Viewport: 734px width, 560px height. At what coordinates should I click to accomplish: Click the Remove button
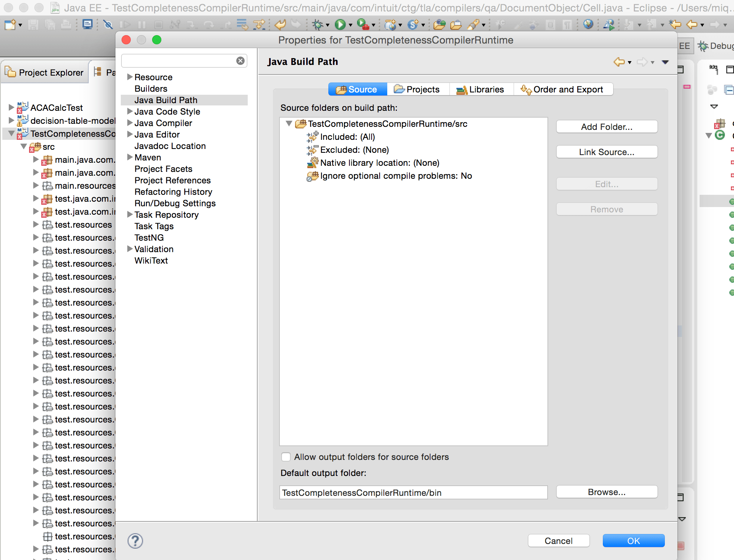(x=607, y=209)
